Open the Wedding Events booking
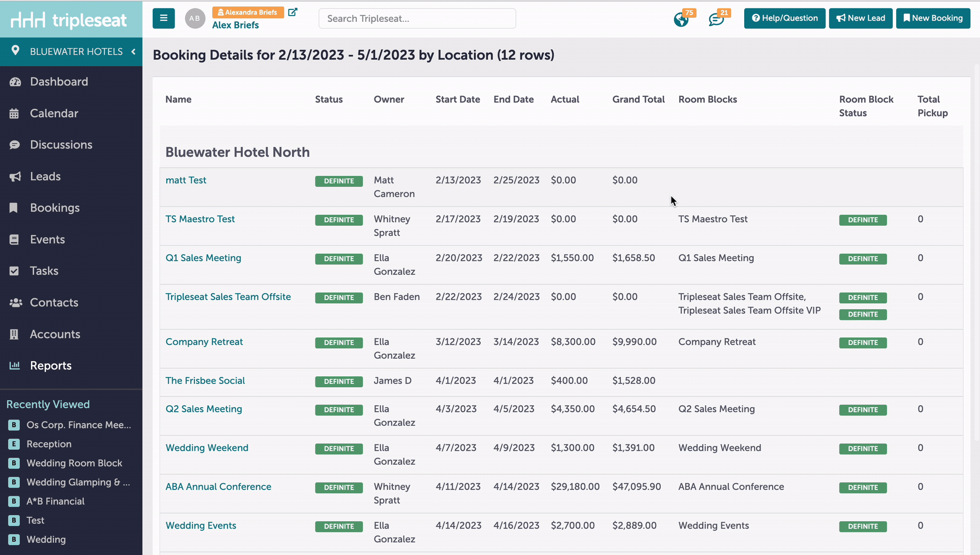The width and height of the screenshot is (980, 555). point(201,526)
